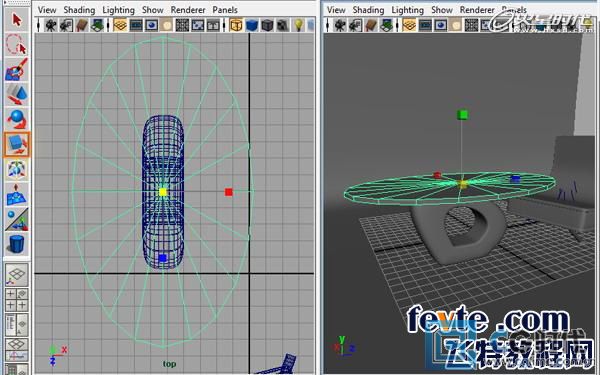Toggle Resolution Gate in perspective panel
The width and height of the screenshot is (600, 375).
[441, 26]
